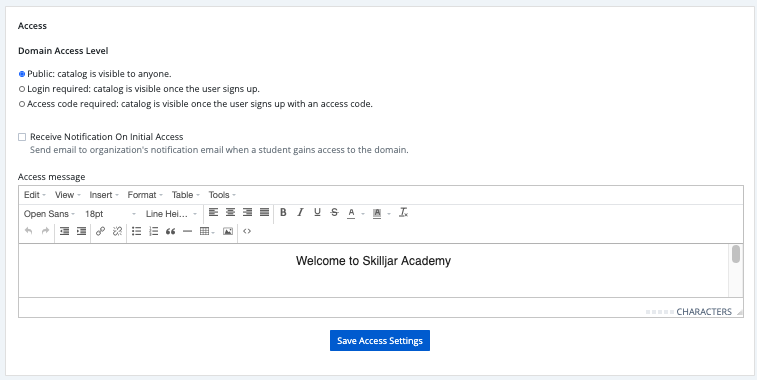The width and height of the screenshot is (757, 380).
Task: Insert a blockquote
Action: [170, 231]
